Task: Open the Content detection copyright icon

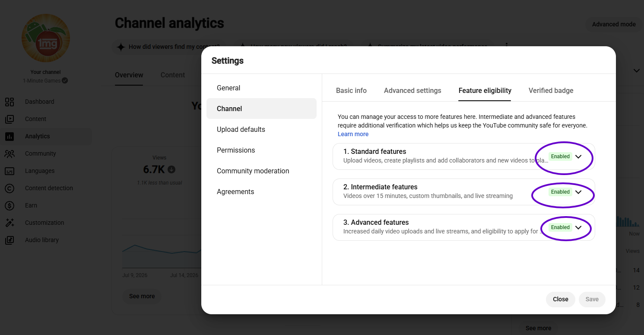Action: [x=10, y=188]
